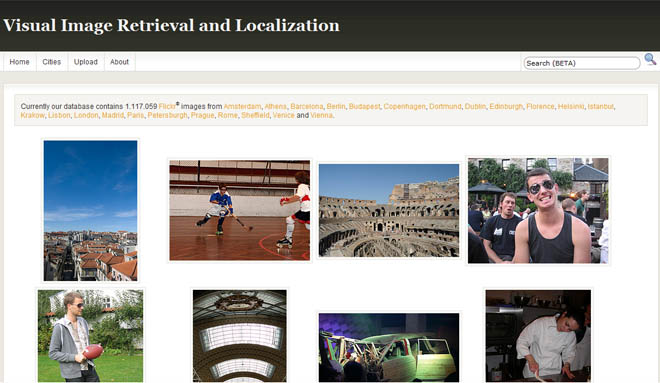This screenshot has width=660, height=383.
Task: Go to the Cities tab
Action: [x=52, y=62]
